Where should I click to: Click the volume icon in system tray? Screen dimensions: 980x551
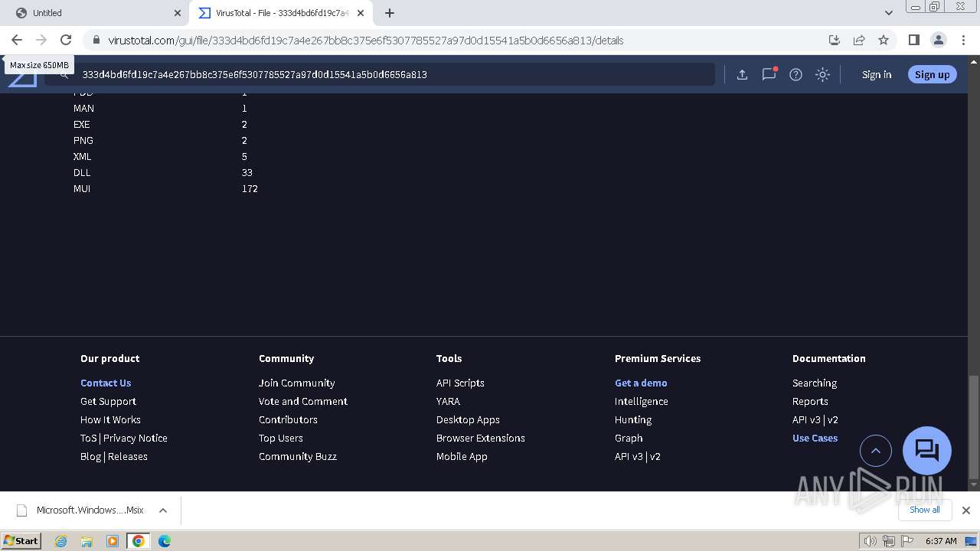point(871,541)
